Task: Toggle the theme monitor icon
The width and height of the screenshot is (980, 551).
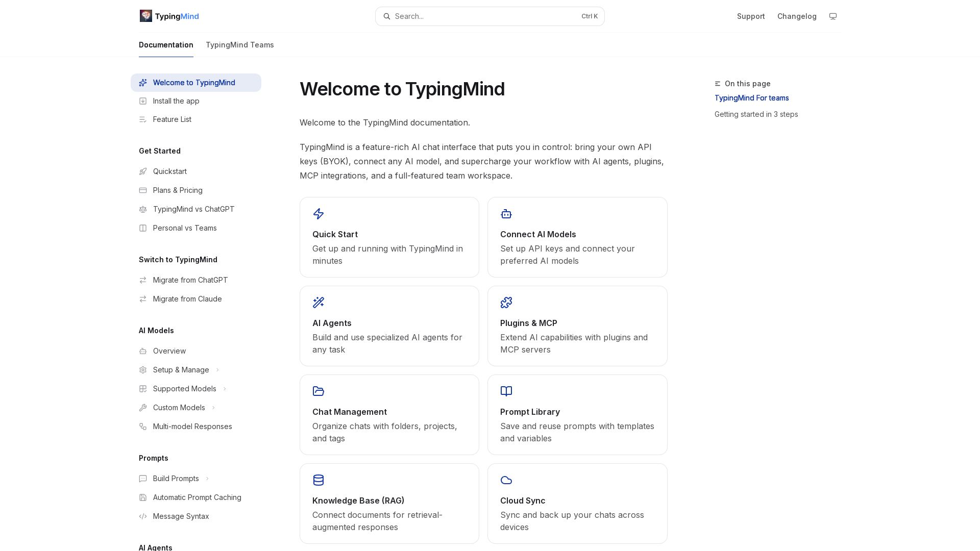Action: (x=833, y=16)
